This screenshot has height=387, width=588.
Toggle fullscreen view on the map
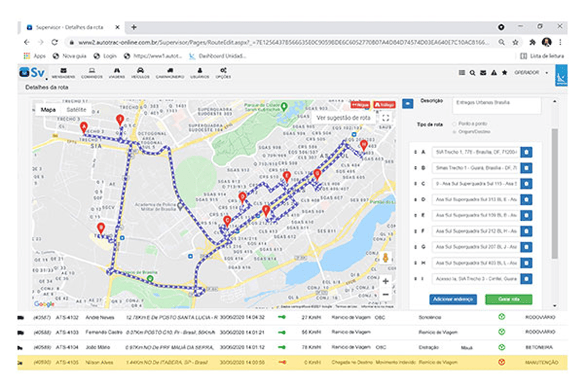pos(386,118)
